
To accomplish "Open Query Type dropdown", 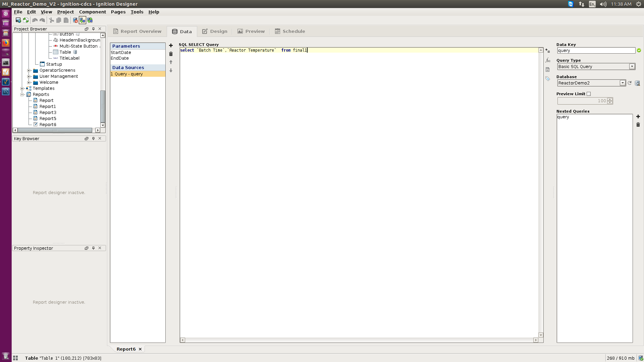I will click(x=632, y=67).
